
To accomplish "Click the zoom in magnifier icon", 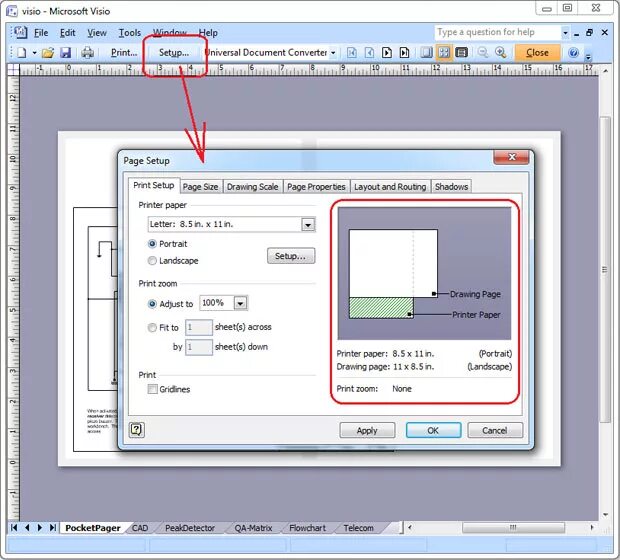I will [501, 53].
